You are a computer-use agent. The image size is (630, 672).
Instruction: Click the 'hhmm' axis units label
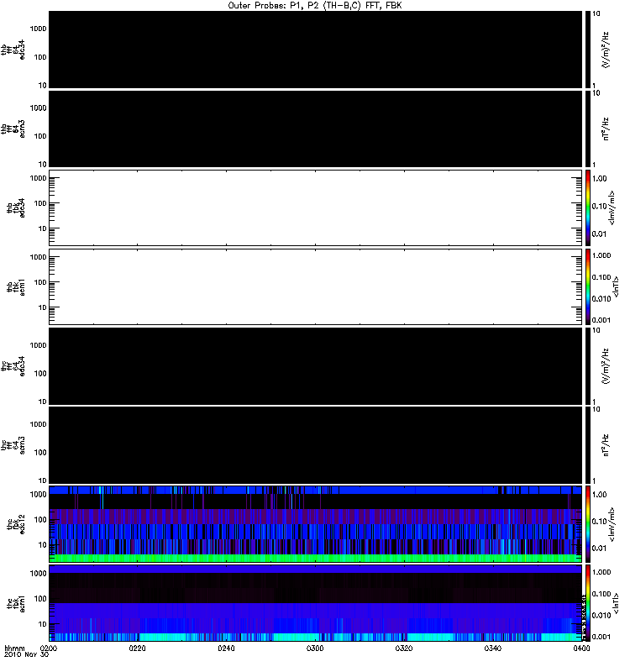point(14,648)
